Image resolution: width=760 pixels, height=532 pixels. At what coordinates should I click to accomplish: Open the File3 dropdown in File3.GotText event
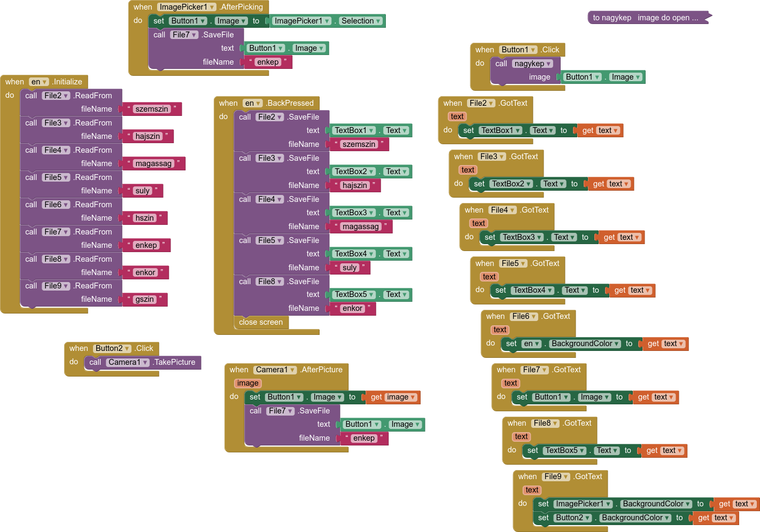click(492, 157)
